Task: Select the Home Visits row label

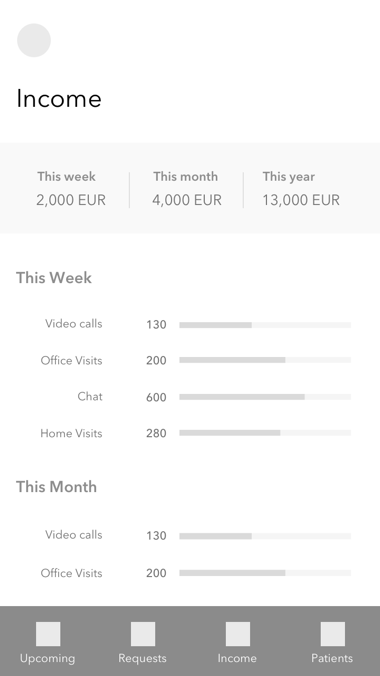Action: (71, 433)
